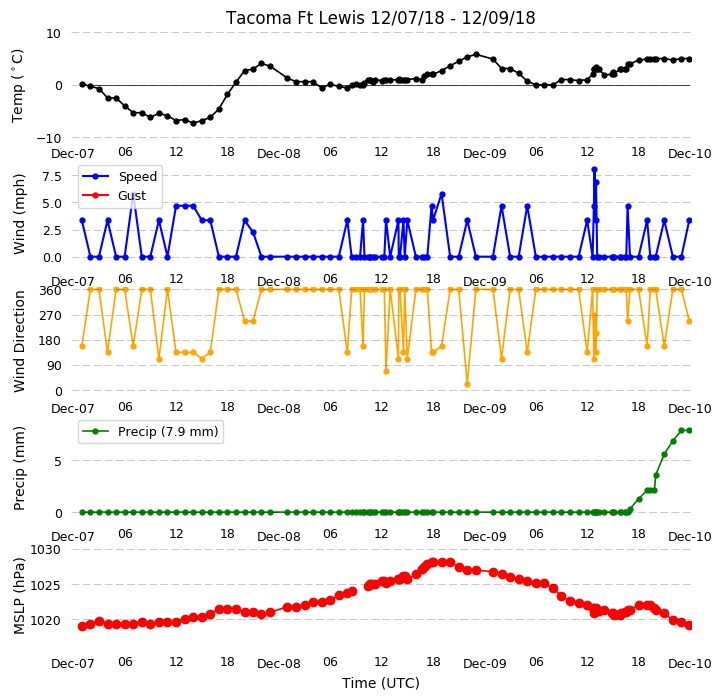Click the blue Speed legend line marker

[x=95, y=176]
